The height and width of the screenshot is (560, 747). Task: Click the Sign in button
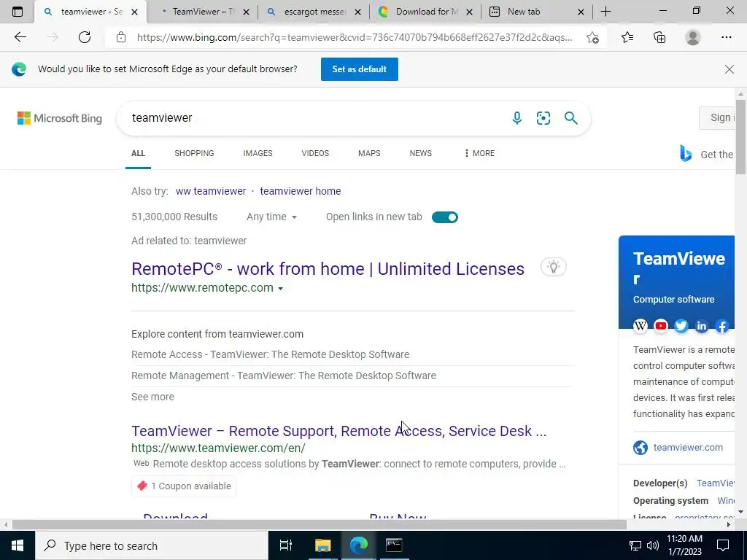click(717, 118)
